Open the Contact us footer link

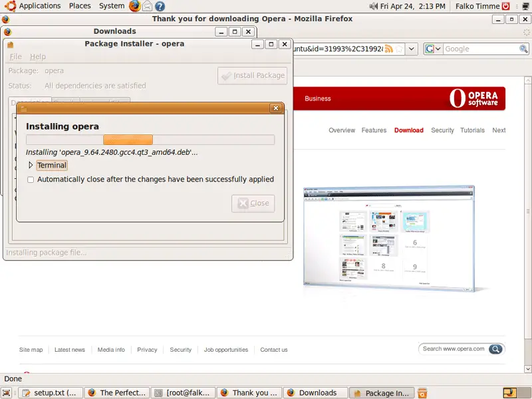click(274, 350)
